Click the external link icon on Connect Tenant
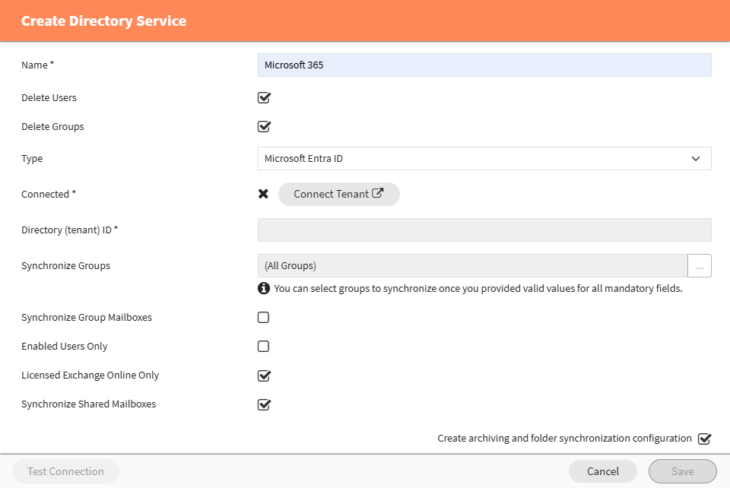The width and height of the screenshot is (730, 488). pyautogui.click(x=378, y=193)
